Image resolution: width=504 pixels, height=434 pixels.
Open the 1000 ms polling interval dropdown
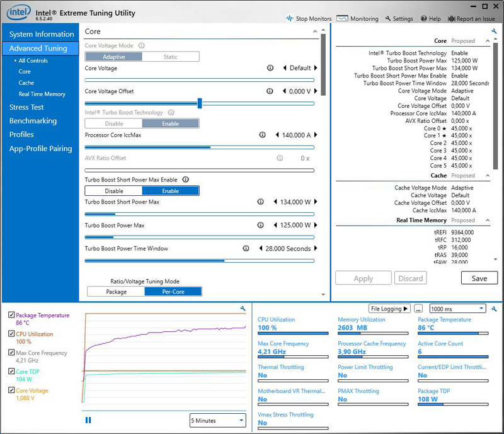tap(458, 309)
